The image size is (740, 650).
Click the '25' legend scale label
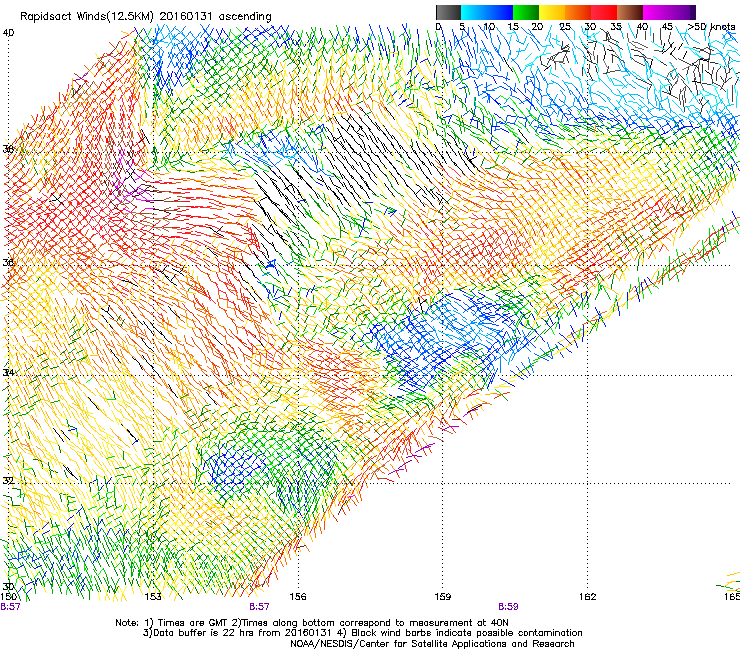pos(565,27)
